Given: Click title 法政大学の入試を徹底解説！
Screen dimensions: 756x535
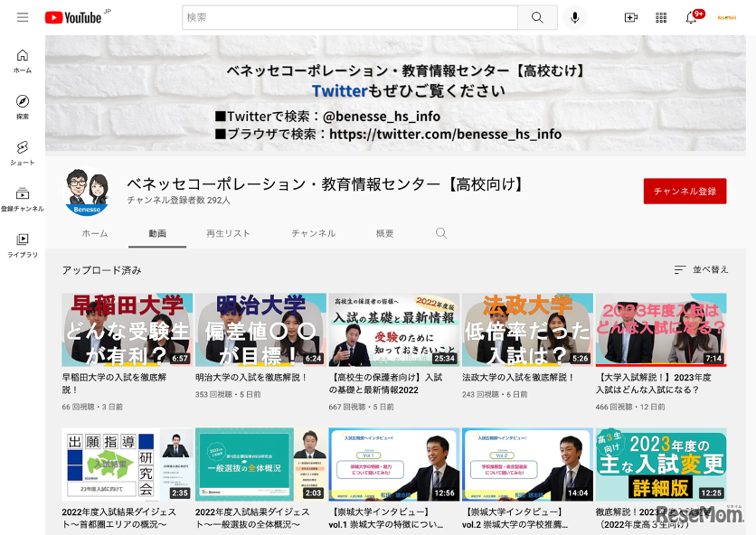Looking at the screenshot, I should (x=518, y=378).
